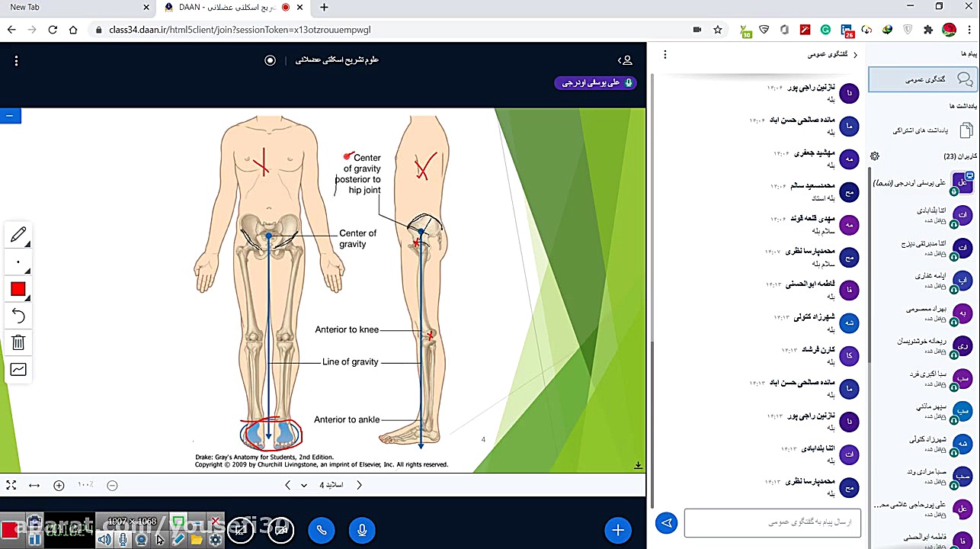
Task: Toggle the microphone icon in the screen recorder bar
Action: [123, 540]
